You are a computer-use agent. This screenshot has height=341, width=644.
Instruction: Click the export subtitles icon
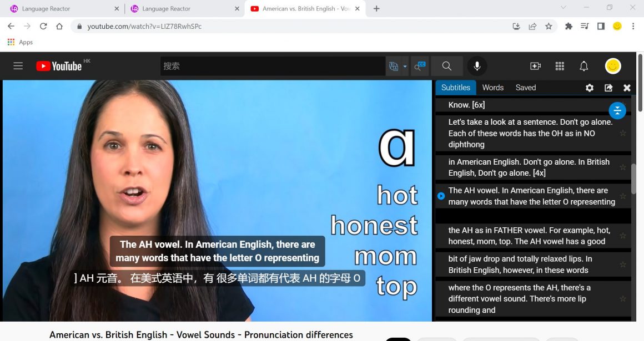(x=608, y=88)
